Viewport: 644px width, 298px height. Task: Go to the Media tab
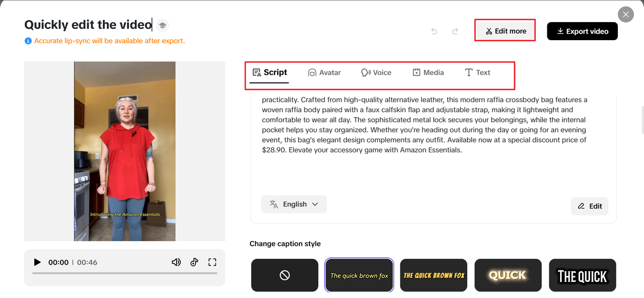(x=428, y=72)
